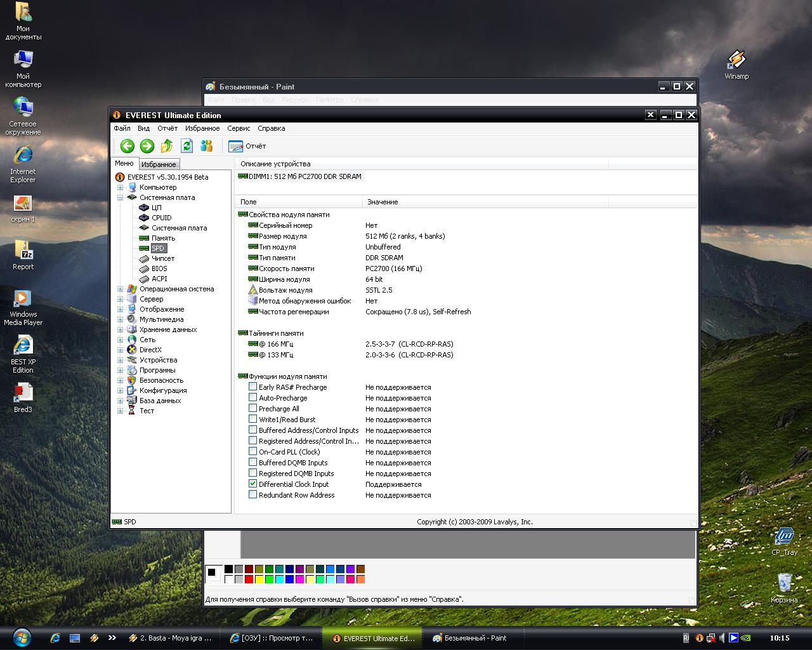
Task: Uncheck Differential Clock Input checkbox
Action: tap(252, 484)
